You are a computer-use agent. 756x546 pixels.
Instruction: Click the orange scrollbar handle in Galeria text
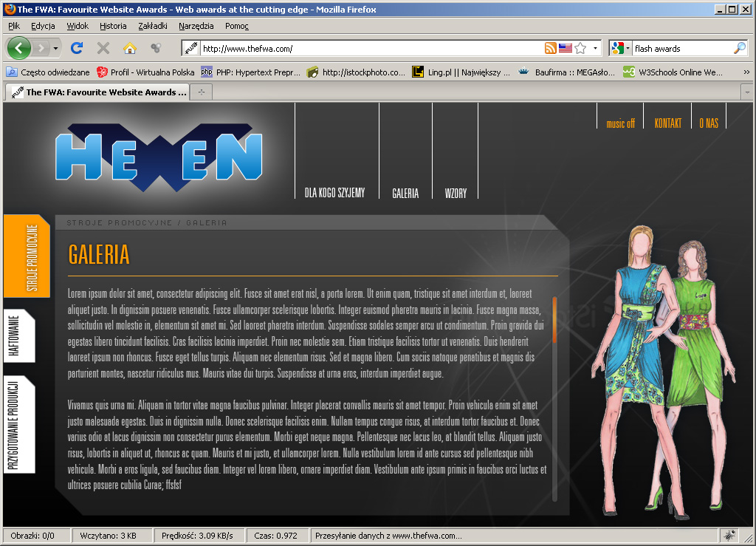(554, 319)
